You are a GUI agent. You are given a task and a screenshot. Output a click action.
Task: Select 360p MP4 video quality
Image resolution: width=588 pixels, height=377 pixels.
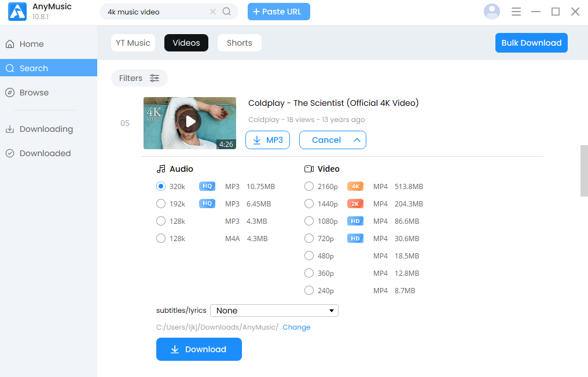(309, 273)
